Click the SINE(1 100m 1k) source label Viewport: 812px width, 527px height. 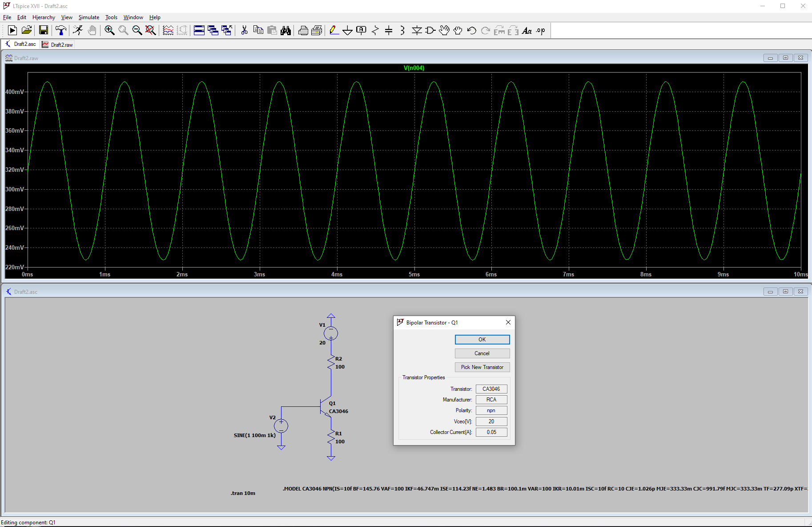point(255,435)
